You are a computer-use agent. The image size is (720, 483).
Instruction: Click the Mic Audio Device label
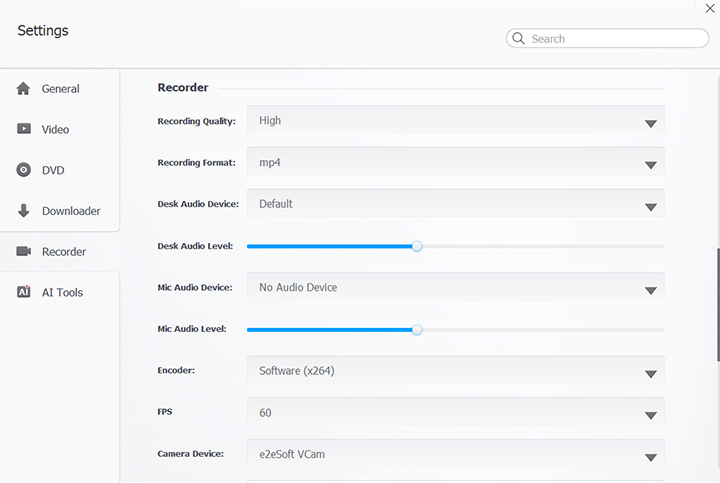tap(195, 287)
